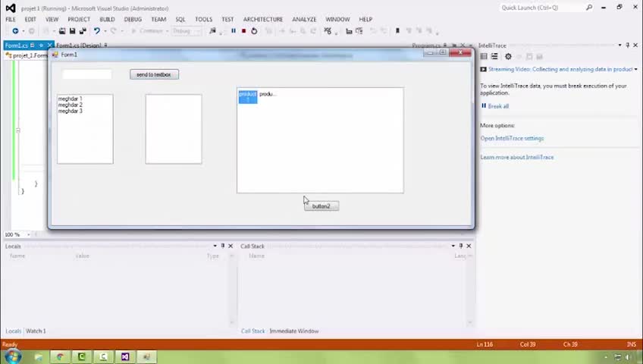Close the IntelliTrace panel
This screenshot has height=364, width=643.
tap(635, 45)
